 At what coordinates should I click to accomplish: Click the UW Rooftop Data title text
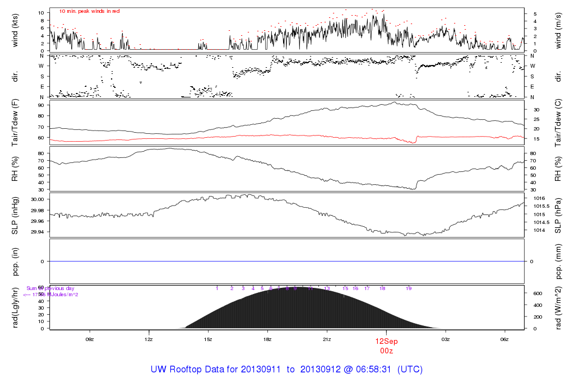(x=286, y=370)
